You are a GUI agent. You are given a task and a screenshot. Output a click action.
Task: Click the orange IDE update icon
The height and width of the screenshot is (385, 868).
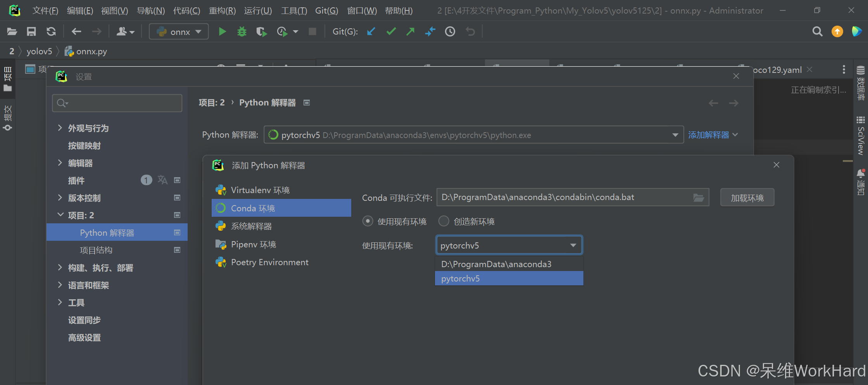(x=837, y=31)
